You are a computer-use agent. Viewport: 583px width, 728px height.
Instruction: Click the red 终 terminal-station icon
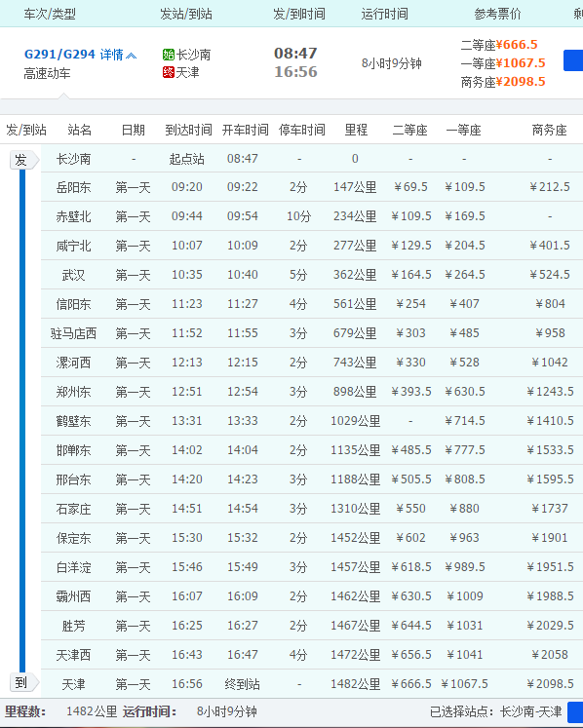(x=168, y=72)
